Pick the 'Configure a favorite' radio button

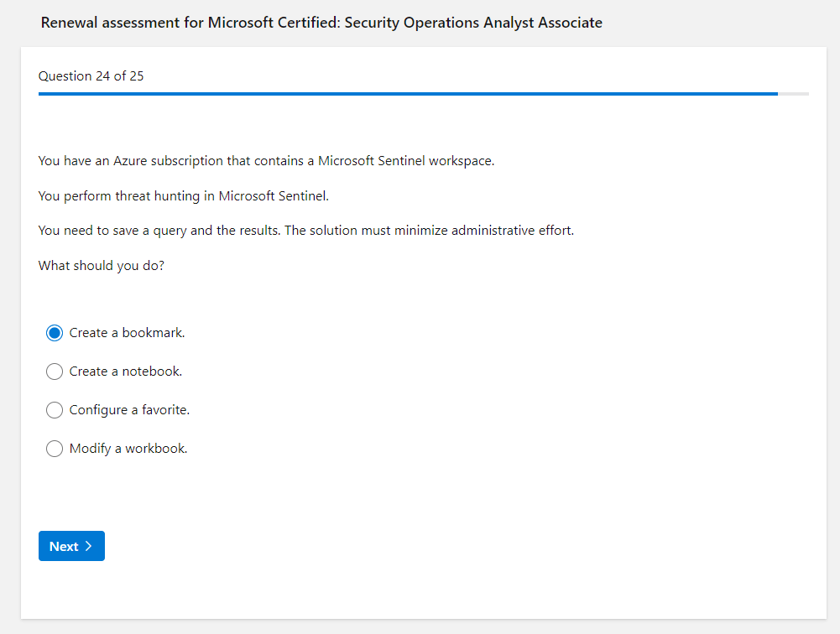coord(55,410)
